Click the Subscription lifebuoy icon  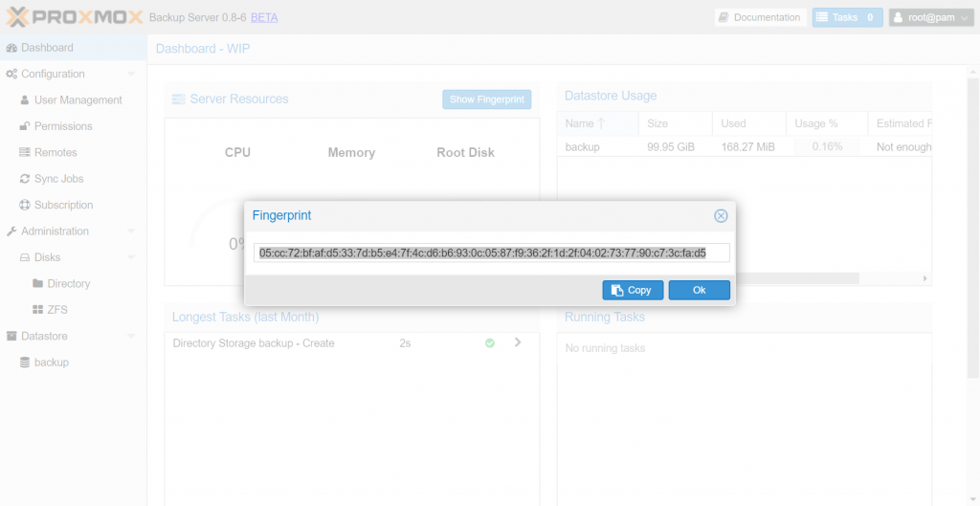pyautogui.click(x=25, y=205)
